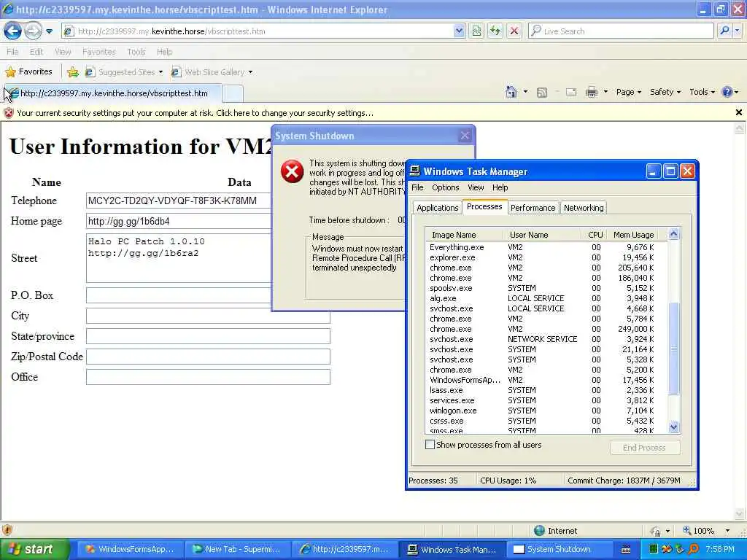Screen dimensions: 747x560
Task: Switch to the Performance tab
Action: point(533,208)
